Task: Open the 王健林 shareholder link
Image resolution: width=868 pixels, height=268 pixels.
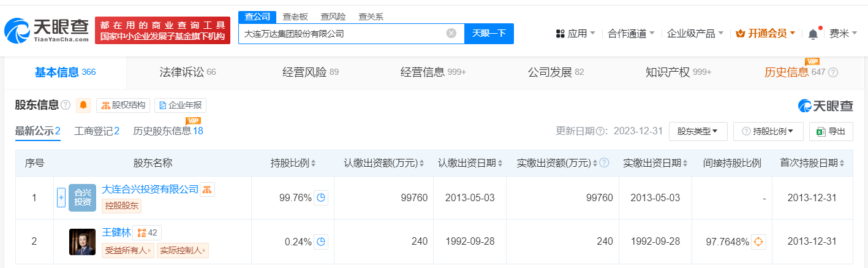Action: click(116, 232)
